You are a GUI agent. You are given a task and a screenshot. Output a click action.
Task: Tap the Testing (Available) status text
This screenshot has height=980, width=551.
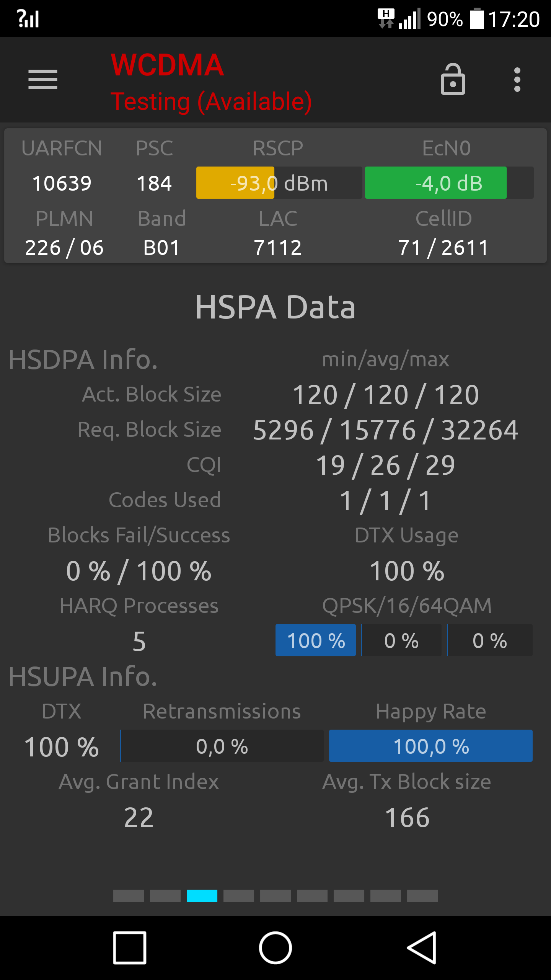pos(211,102)
